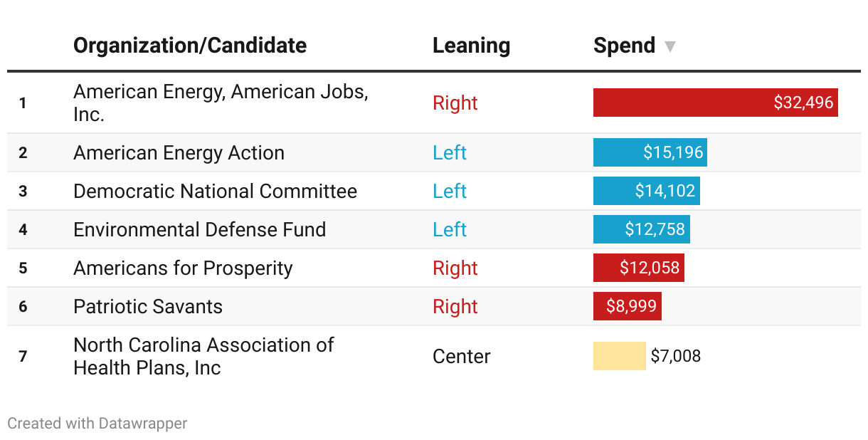Screen dimensions: 868x440
Task: Select the $12,758 Environmental Defense Fund bar
Action: pos(641,229)
